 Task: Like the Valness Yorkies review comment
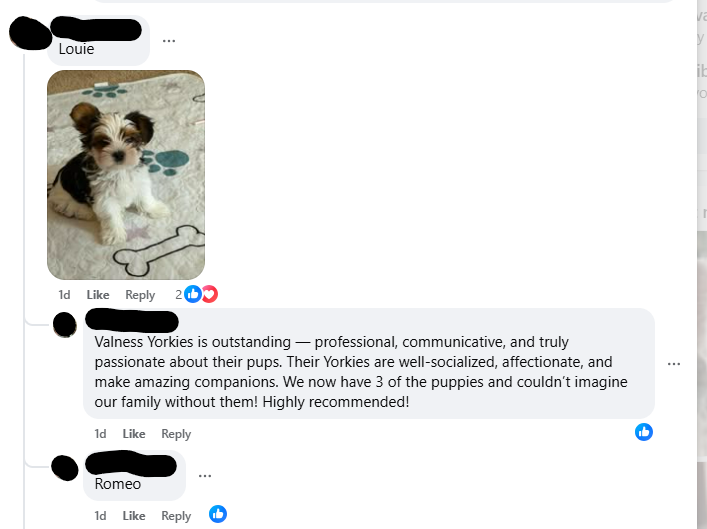(134, 434)
